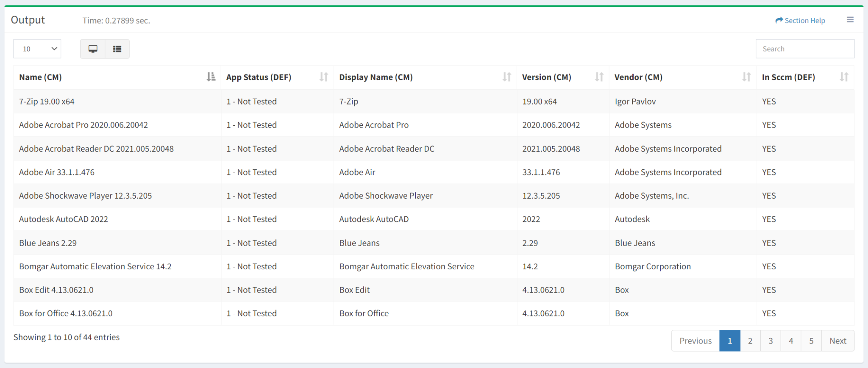Jump to page 3 in pagination
The height and width of the screenshot is (368, 868).
pos(771,341)
